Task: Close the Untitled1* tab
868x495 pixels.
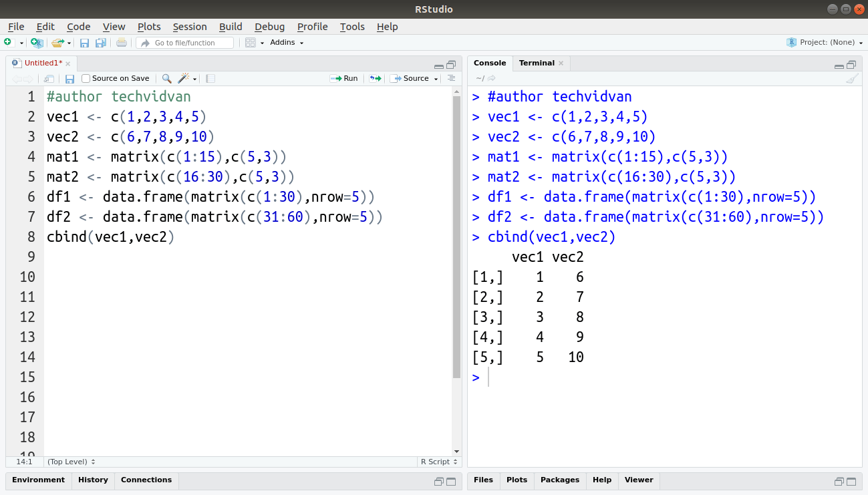Action: tap(68, 64)
